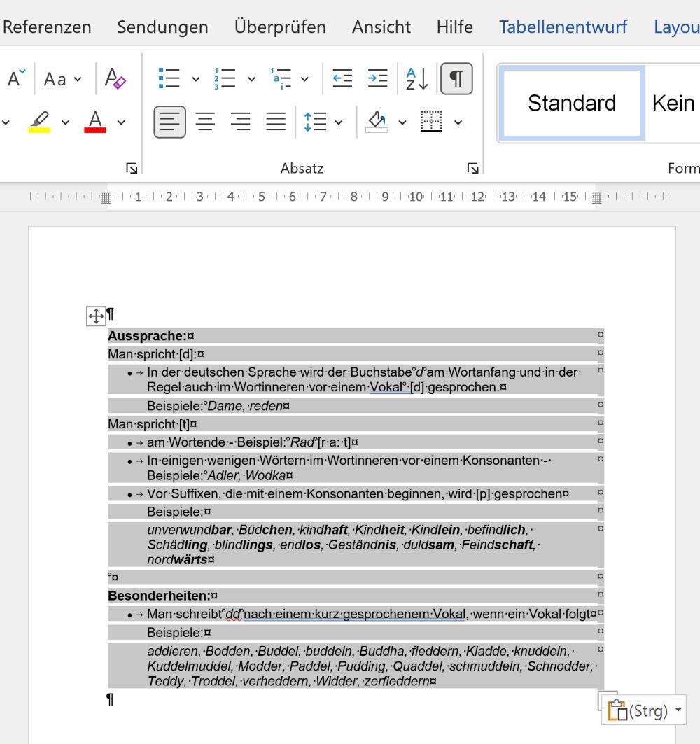700x744 pixels.
Task: Decrease the paragraph indent
Action: tap(342, 78)
